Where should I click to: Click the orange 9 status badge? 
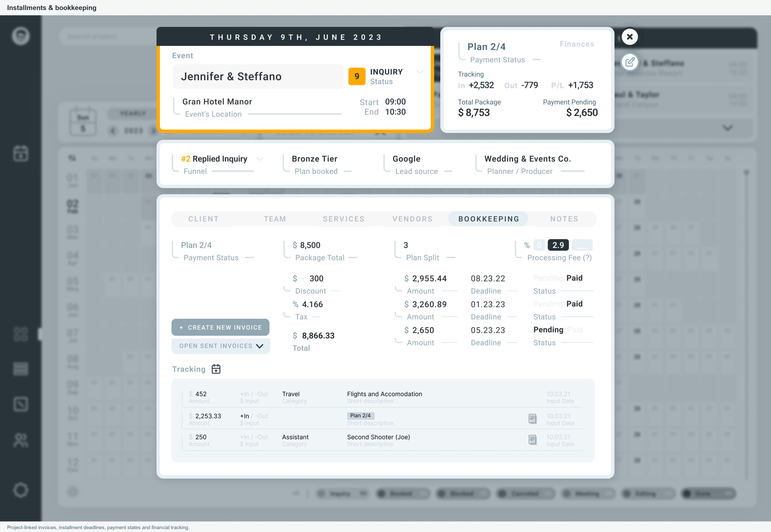pyautogui.click(x=357, y=76)
